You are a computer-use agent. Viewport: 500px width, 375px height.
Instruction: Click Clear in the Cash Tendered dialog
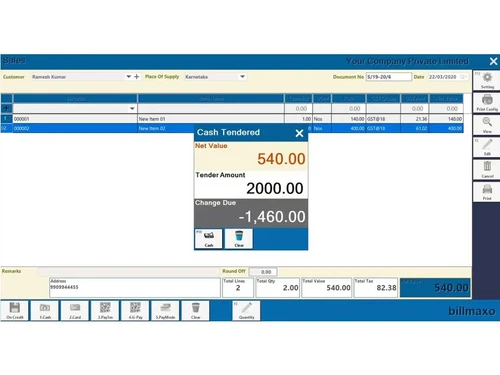[x=239, y=238]
